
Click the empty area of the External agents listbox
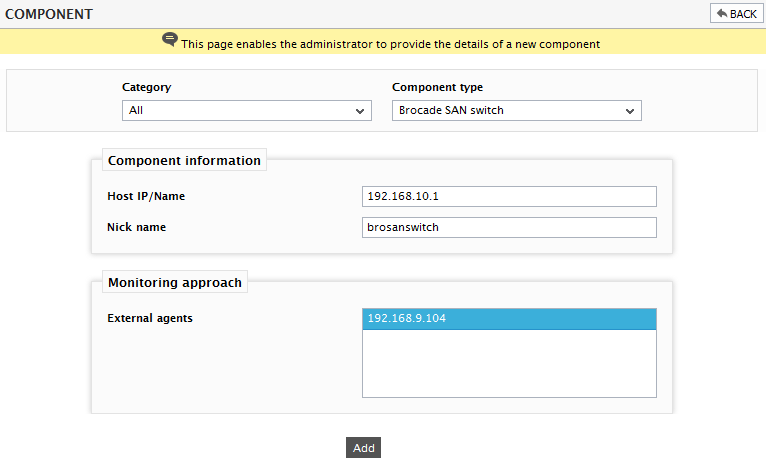tap(509, 363)
